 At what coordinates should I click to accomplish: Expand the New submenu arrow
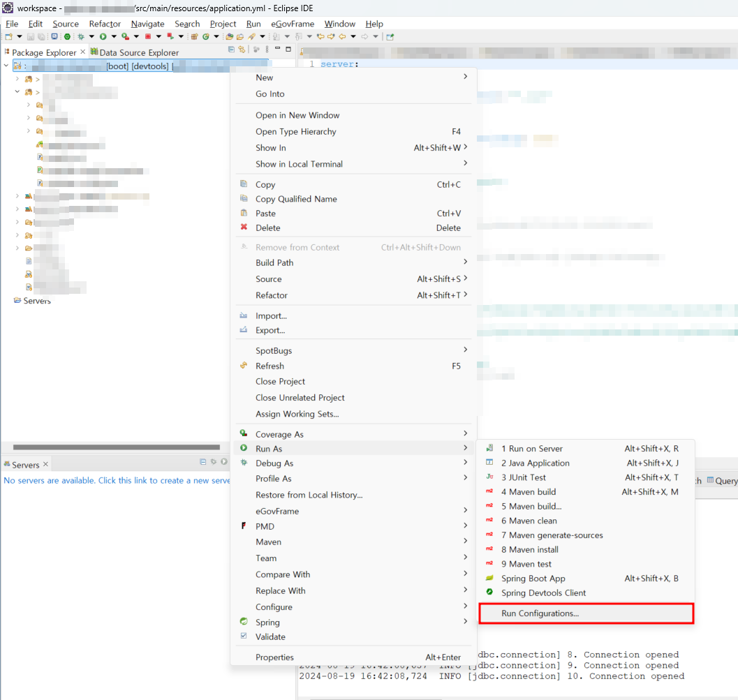click(x=465, y=76)
